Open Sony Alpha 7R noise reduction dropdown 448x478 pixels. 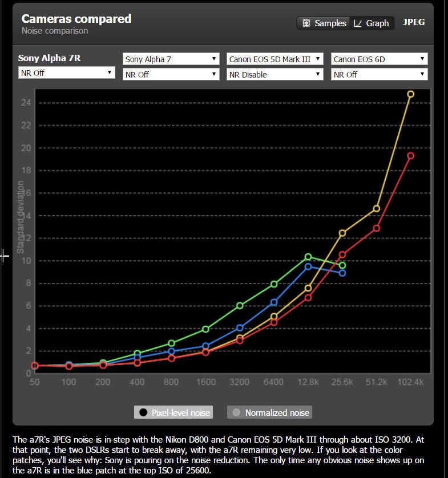point(66,73)
